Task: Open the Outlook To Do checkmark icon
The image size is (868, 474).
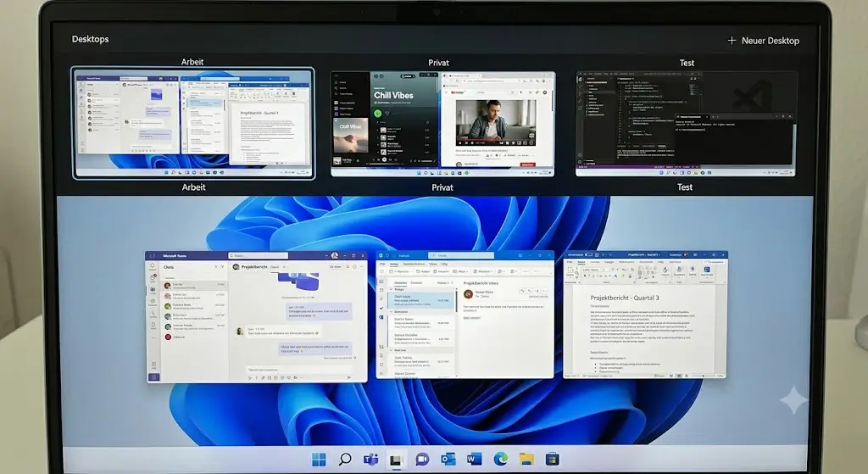Action: coord(381,308)
